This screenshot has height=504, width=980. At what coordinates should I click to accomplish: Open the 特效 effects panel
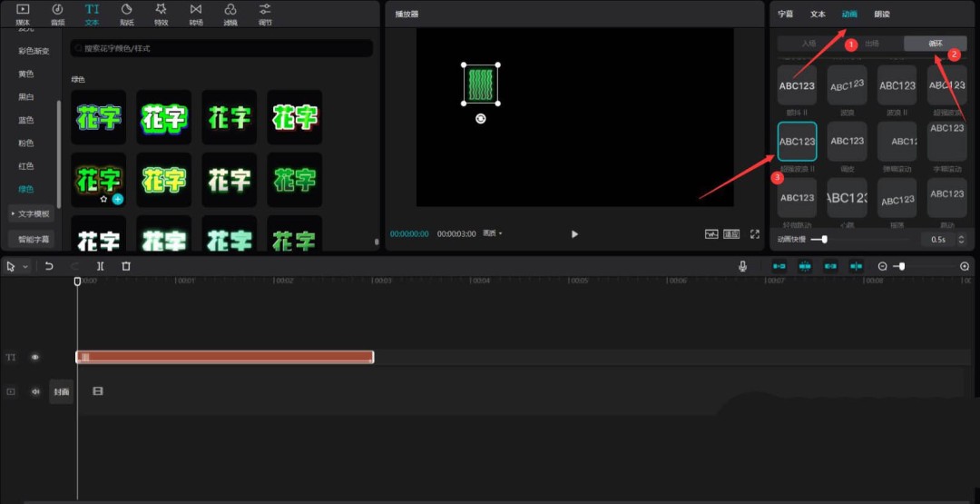tap(161, 13)
